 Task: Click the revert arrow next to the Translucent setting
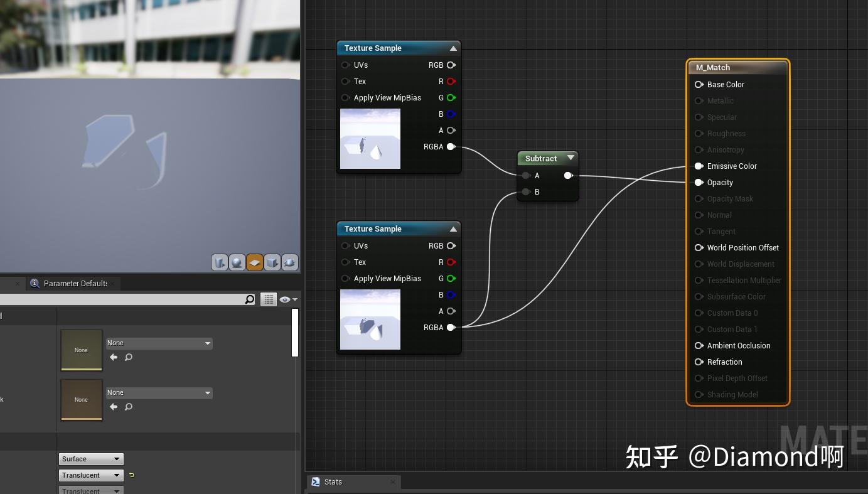click(131, 475)
